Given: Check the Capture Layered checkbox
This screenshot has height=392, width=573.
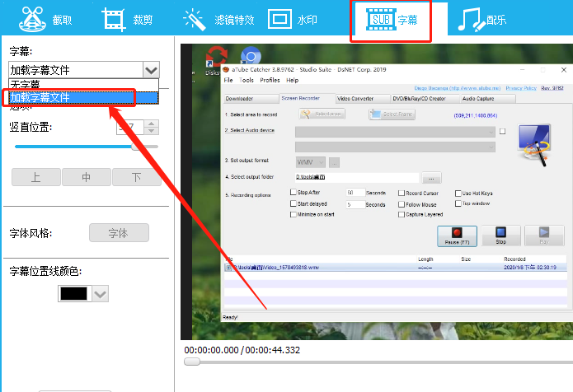Looking at the screenshot, I should click(402, 214).
